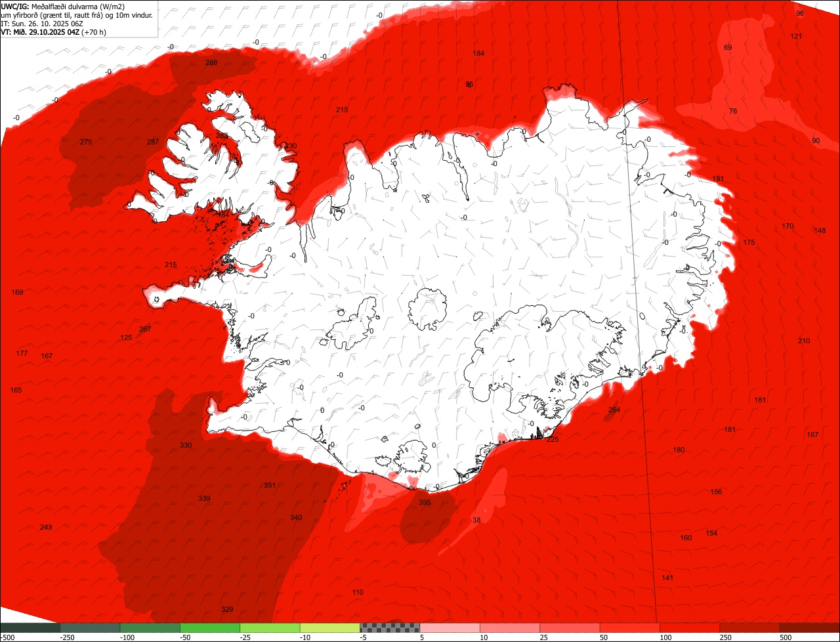Click the legend swatch between 10 and 25
The width and height of the screenshot is (840, 642).
click(x=510, y=628)
